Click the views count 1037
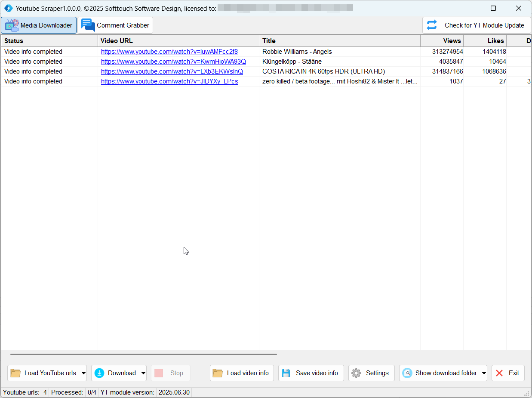Screen dimensions: 532x398 pyautogui.click(x=456, y=81)
